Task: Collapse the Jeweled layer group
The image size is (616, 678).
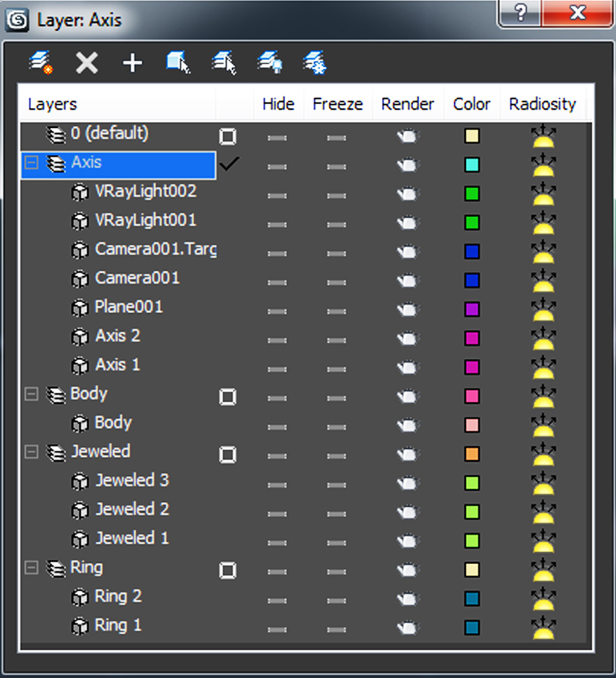Action: click(x=30, y=452)
